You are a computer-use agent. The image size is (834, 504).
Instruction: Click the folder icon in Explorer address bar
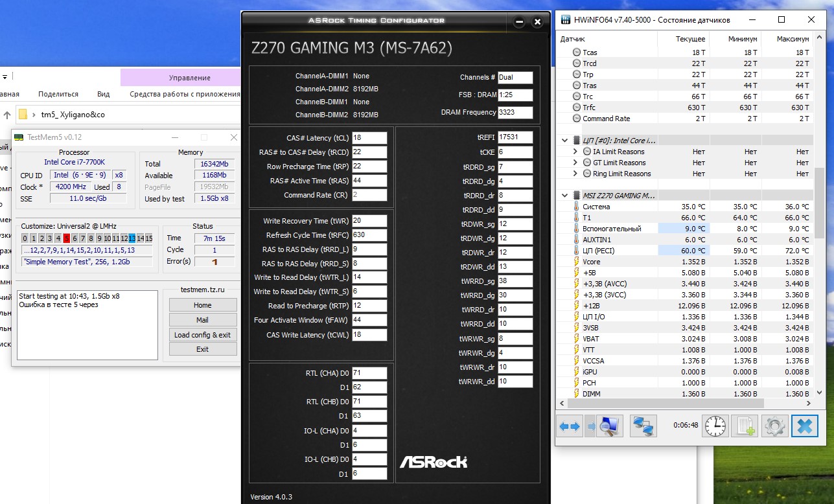coord(23,115)
